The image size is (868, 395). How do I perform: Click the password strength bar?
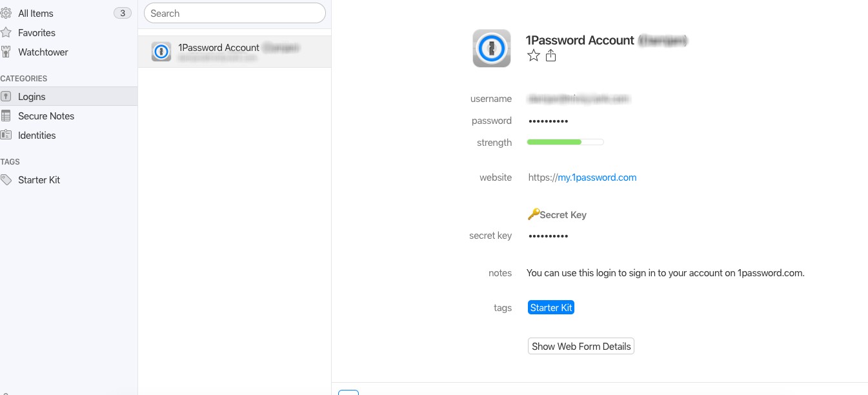point(565,142)
